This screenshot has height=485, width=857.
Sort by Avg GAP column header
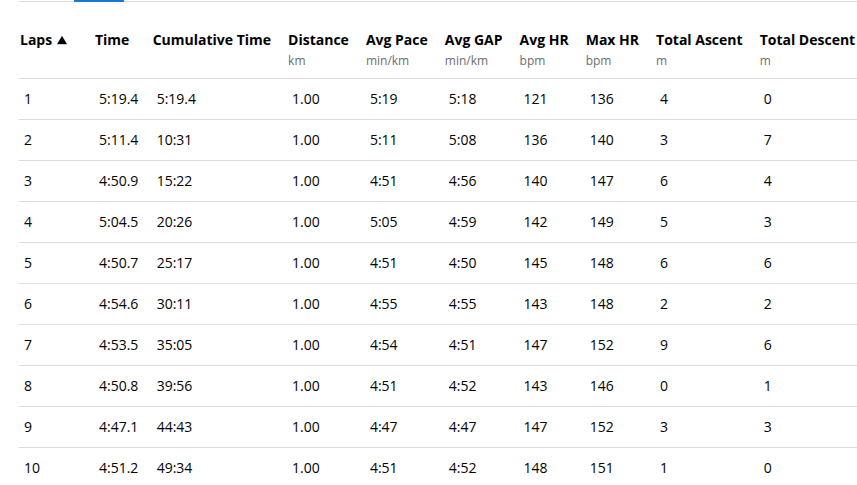[473, 40]
